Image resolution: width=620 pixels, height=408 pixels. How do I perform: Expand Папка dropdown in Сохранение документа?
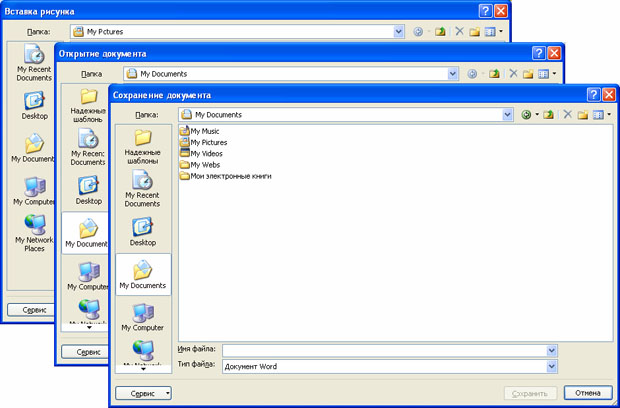507,115
